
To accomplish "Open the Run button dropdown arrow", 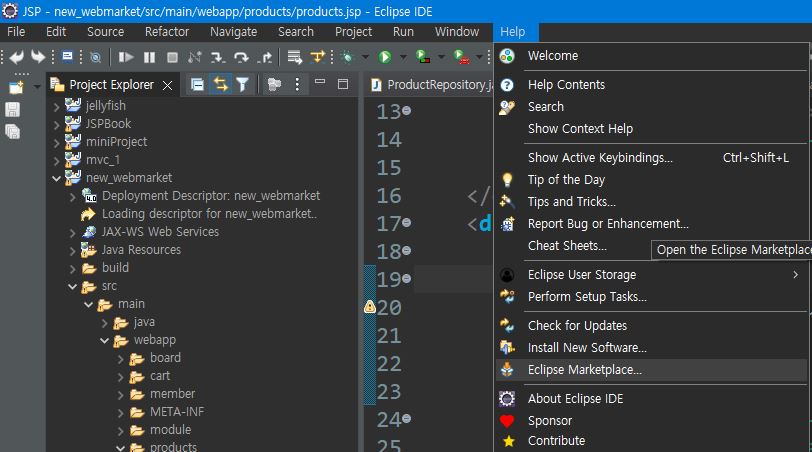I will (403, 57).
